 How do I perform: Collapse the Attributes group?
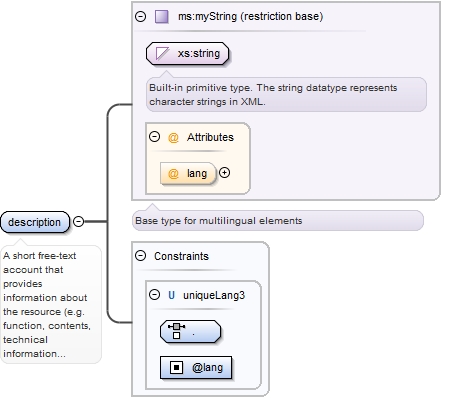pyautogui.click(x=154, y=137)
